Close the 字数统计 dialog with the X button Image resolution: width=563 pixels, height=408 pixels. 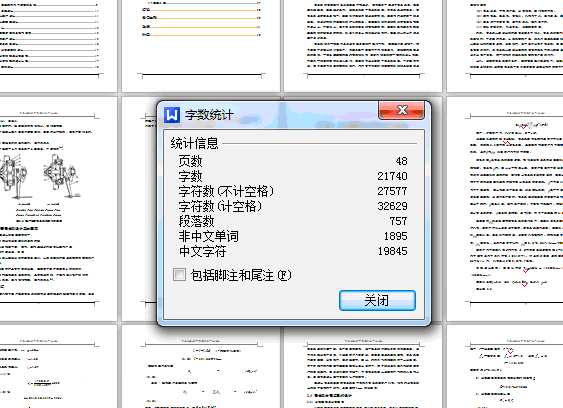[401, 110]
